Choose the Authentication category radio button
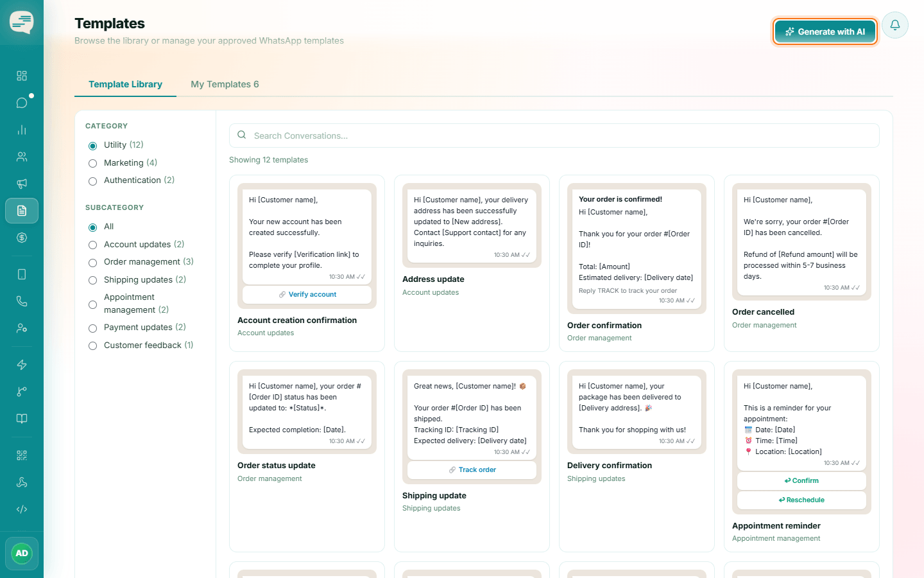This screenshot has width=924, height=578. [x=92, y=181]
